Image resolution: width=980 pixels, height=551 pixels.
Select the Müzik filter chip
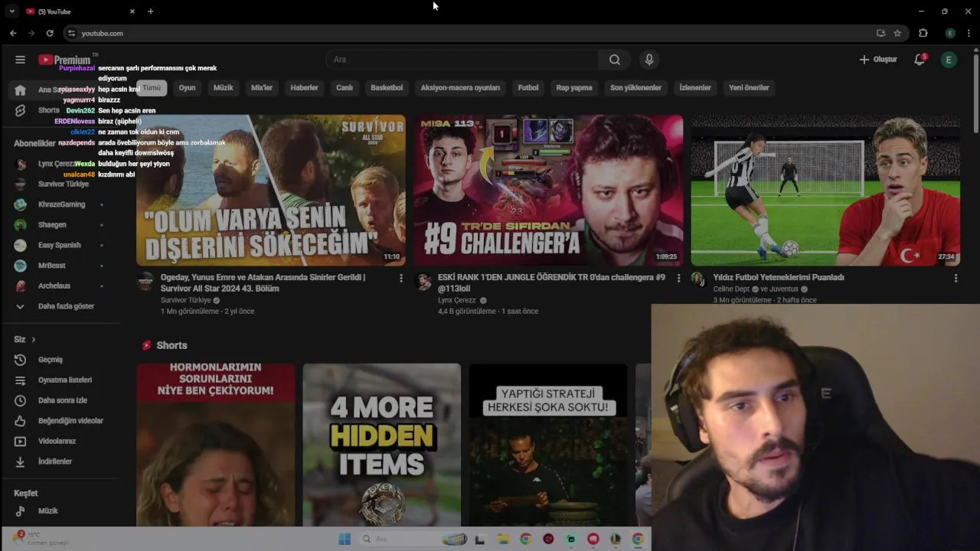(224, 88)
